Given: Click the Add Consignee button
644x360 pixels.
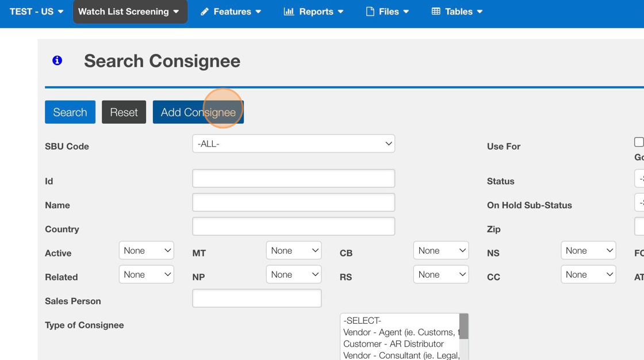Looking at the screenshot, I should coord(198,112).
